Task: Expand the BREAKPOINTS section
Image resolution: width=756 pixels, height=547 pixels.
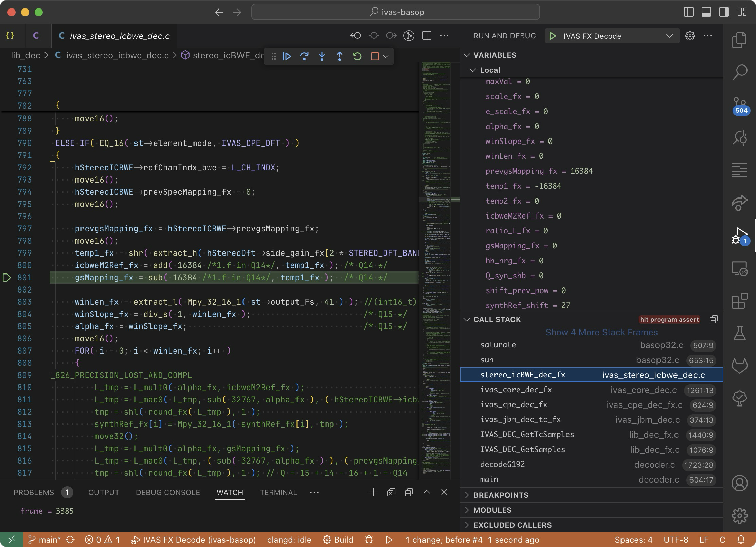Action: [x=501, y=495]
